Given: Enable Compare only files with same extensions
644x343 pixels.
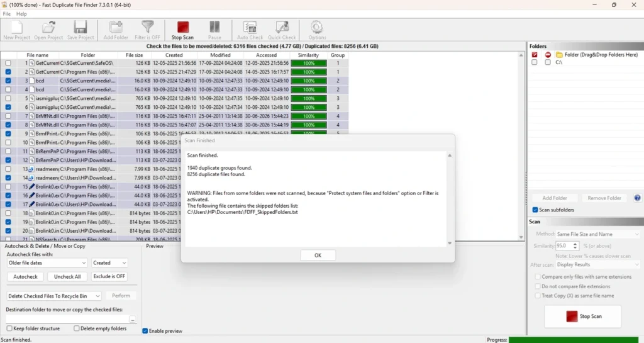Looking at the screenshot, I should (x=538, y=277).
